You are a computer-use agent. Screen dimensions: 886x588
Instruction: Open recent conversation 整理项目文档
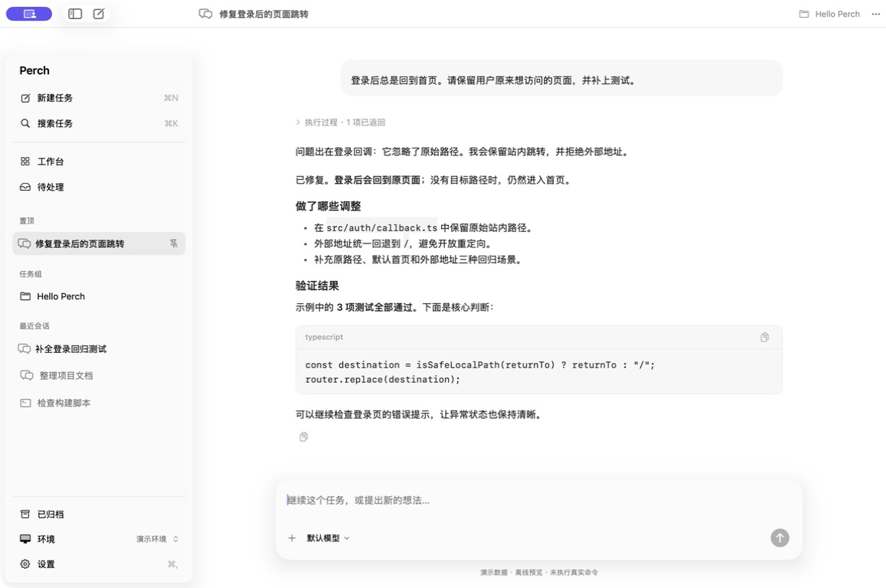click(x=99, y=376)
